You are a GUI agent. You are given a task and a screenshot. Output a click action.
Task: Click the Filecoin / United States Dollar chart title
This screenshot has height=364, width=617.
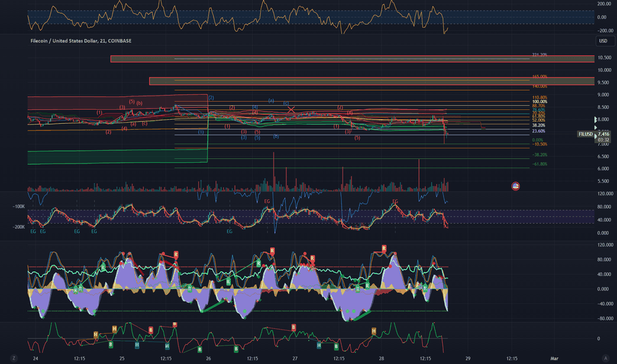[x=81, y=41]
